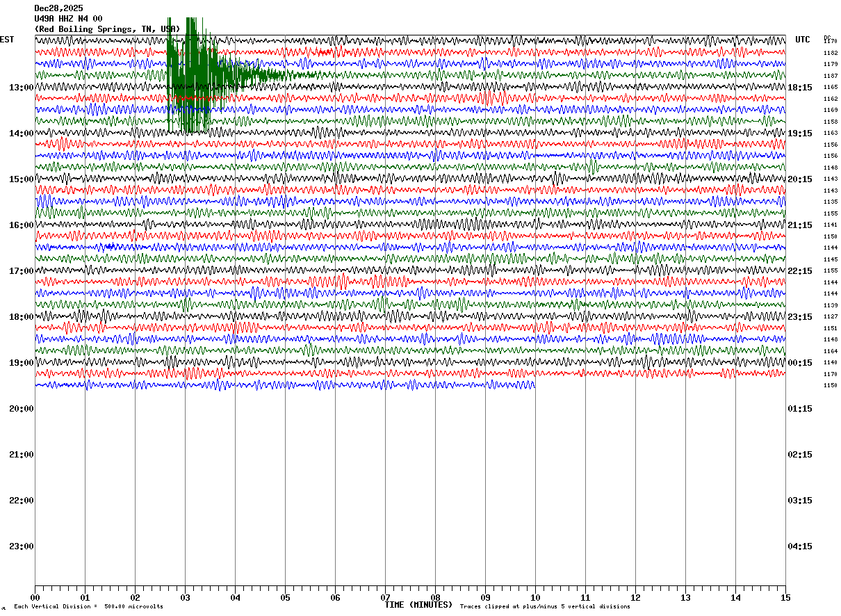
Task: Select the 18:00 EST row label
Action: click(x=22, y=317)
